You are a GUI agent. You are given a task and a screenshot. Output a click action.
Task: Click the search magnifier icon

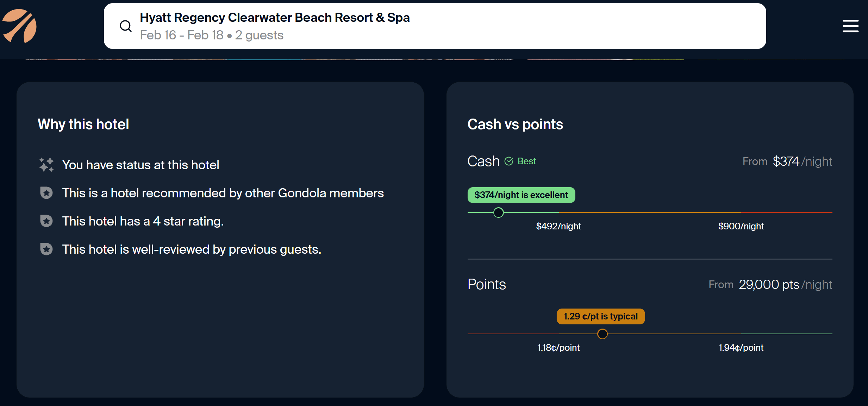(125, 26)
